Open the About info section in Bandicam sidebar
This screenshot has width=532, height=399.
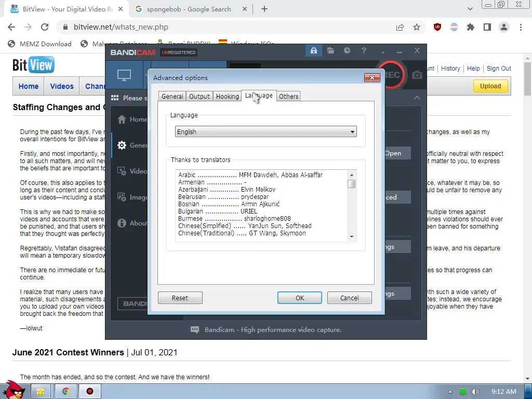(131, 223)
